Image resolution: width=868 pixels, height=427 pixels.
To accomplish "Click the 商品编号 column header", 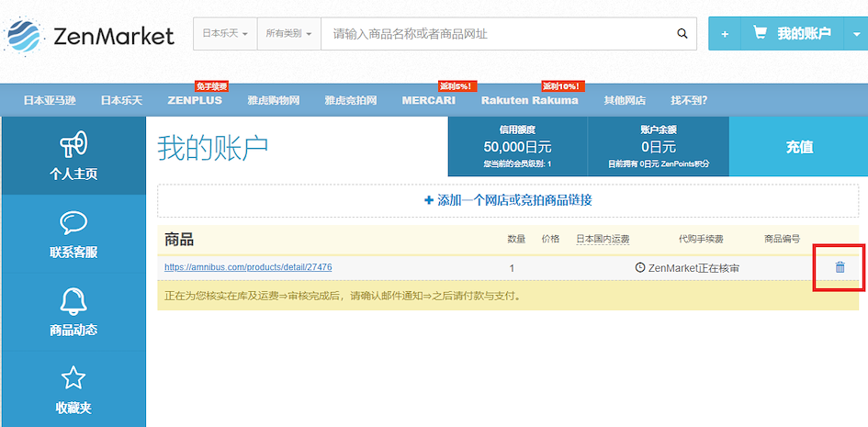I will 783,240.
